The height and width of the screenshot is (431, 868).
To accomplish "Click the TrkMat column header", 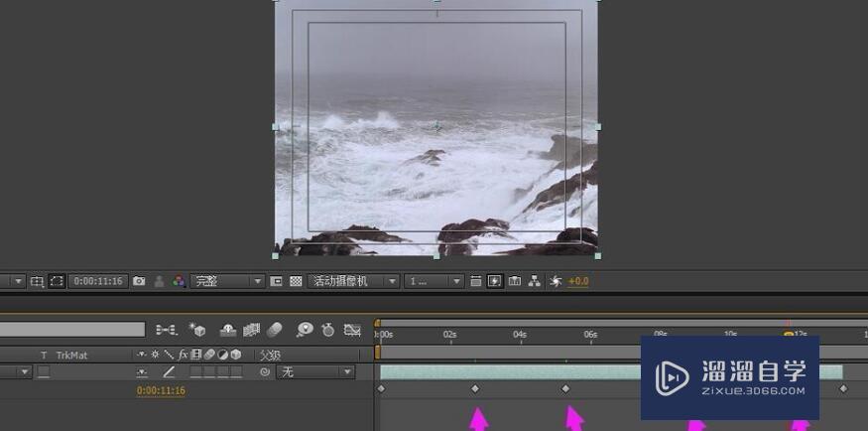I will 72,356.
